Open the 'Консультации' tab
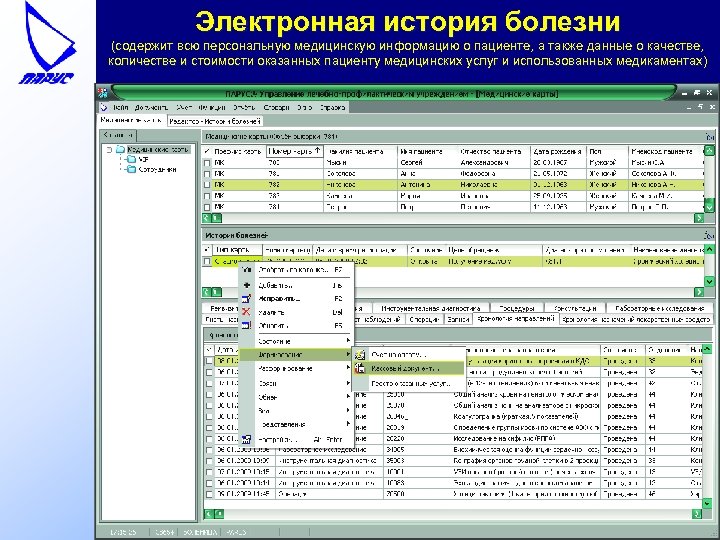 point(575,308)
